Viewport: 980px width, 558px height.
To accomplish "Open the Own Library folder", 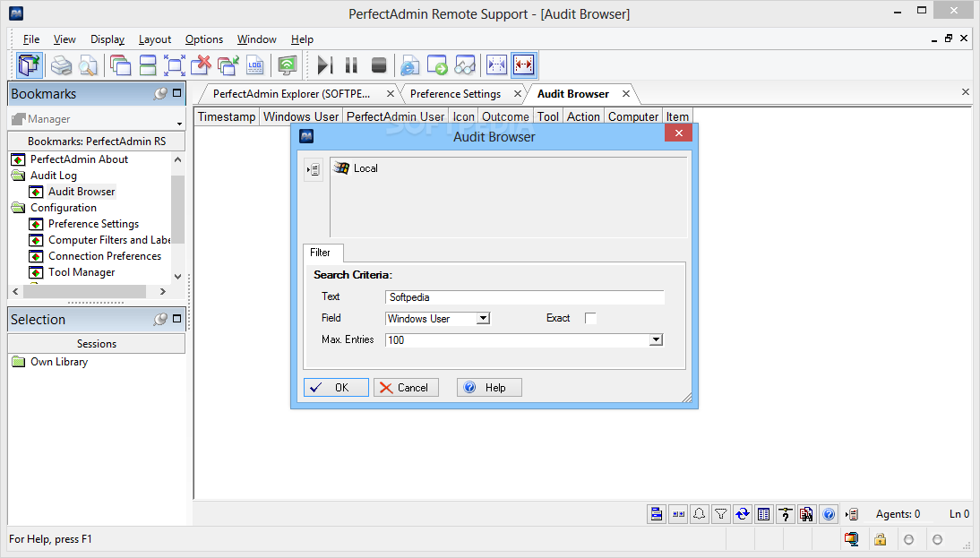I will tap(50, 362).
